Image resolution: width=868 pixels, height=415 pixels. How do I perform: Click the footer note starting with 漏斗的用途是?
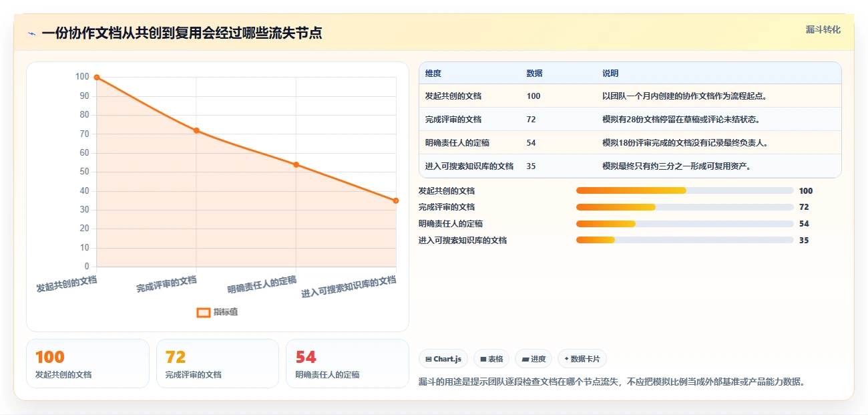pos(612,382)
